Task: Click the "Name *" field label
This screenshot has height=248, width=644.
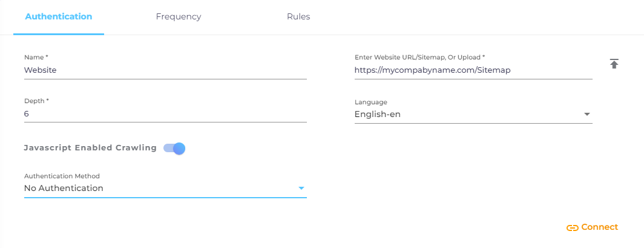Action: tap(36, 57)
